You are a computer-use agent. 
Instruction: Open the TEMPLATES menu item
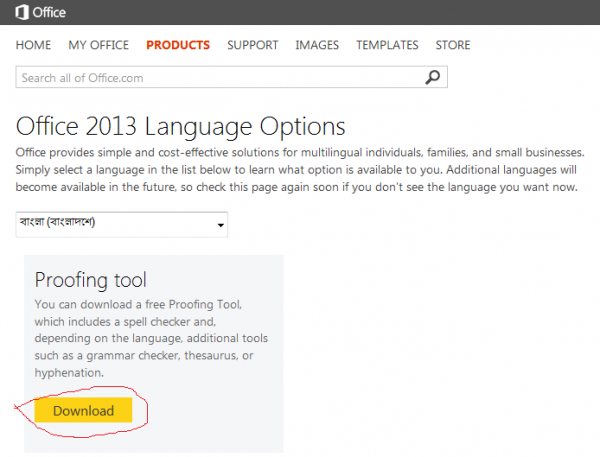(x=387, y=45)
